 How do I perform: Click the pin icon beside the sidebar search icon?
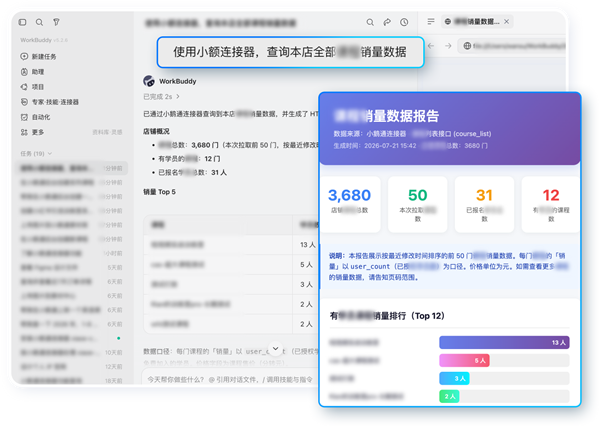[x=56, y=22]
